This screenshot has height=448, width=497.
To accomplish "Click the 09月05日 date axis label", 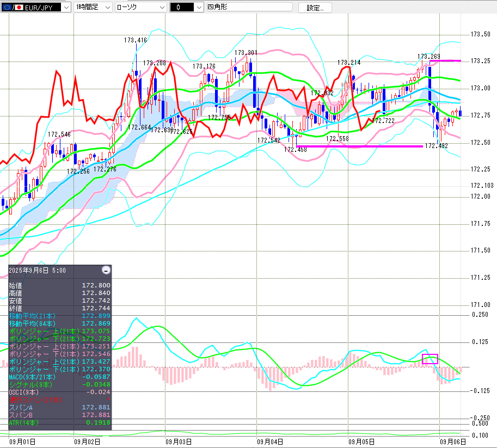I will pyautogui.click(x=361, y=441).
